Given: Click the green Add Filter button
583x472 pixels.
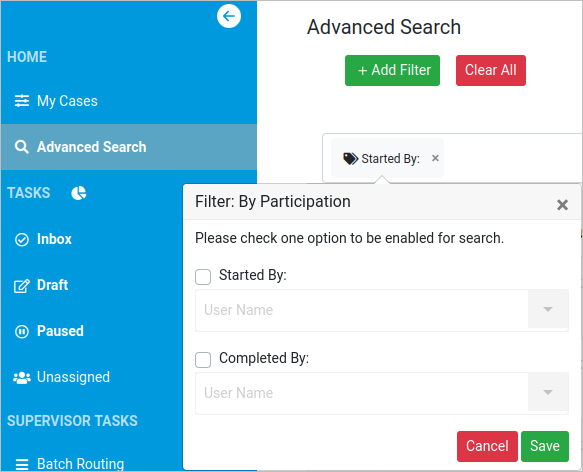Looking at the screenshot, I should point(392,70).
